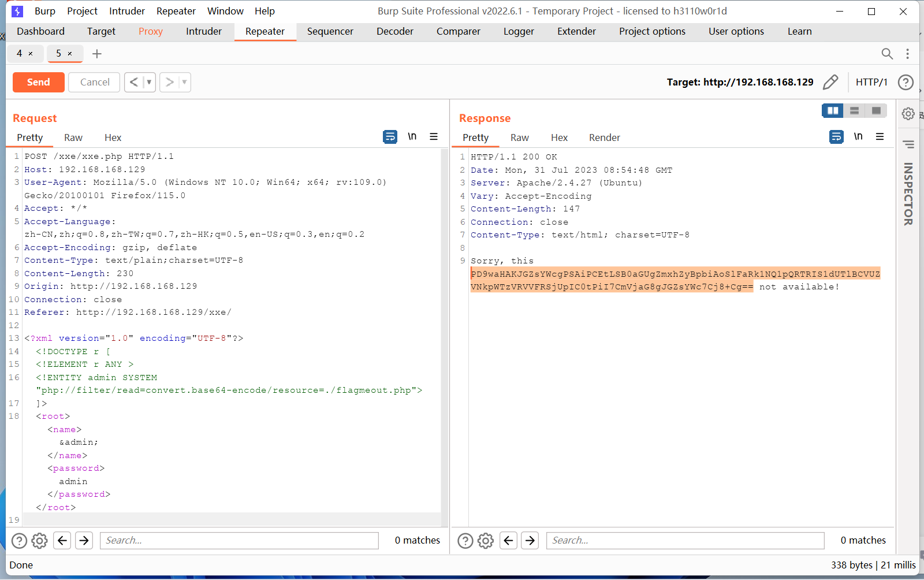Show Response in Hex view
Image resolution: width=924 pixels, height=580 pixels.
coord(559,137)
